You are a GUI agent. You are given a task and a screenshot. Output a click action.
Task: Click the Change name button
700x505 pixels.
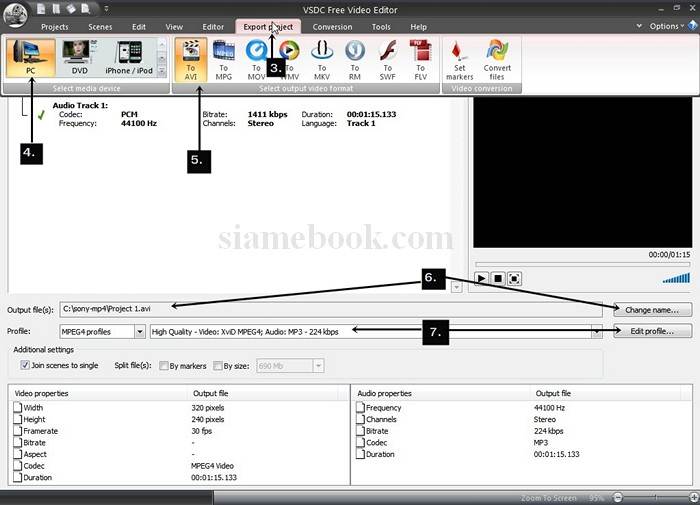coord(653,309)
